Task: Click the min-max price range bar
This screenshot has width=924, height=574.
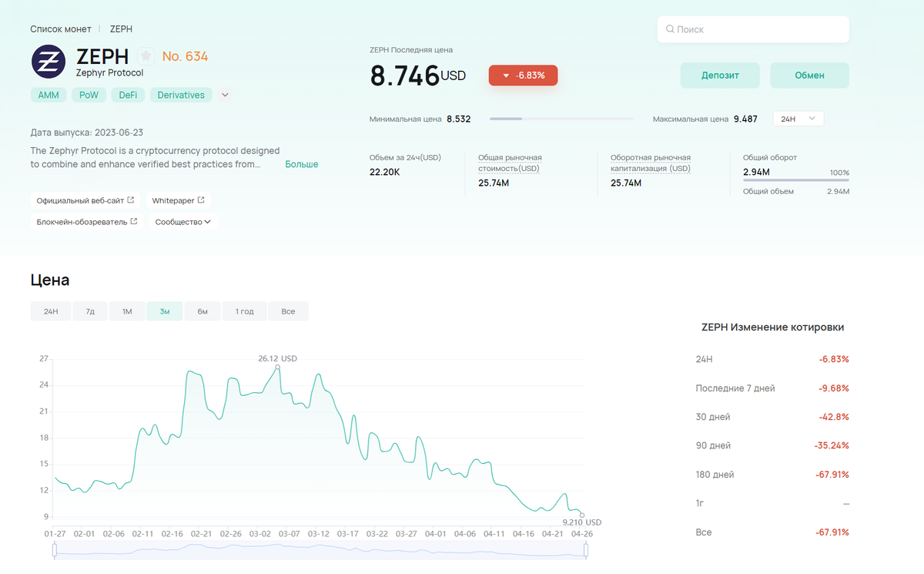Action: [x=562, y=119]
